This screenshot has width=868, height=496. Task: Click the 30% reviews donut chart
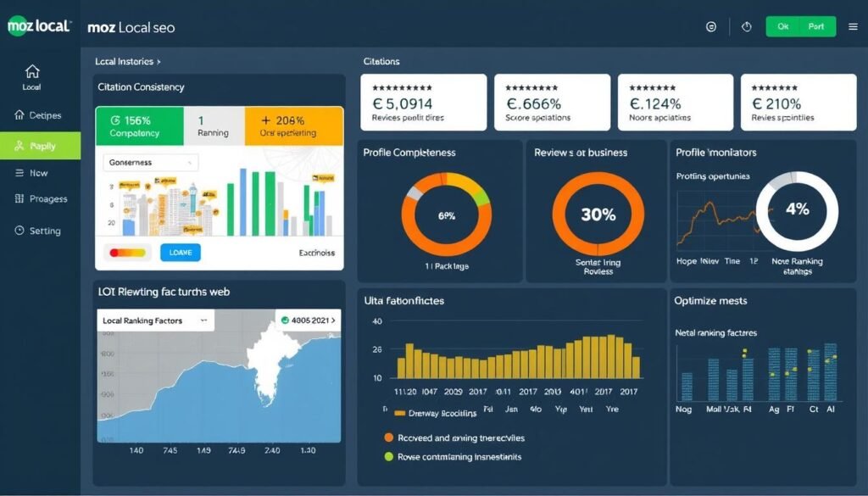pos(596,214)
